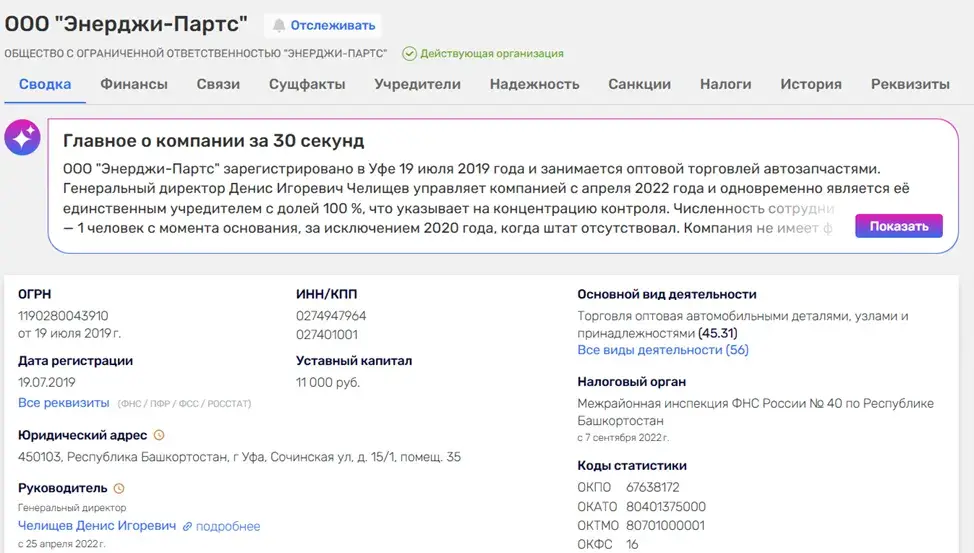Viewport: 974px width, 553px height.
Task: Click the Показать button
Action: pos(899,226)
